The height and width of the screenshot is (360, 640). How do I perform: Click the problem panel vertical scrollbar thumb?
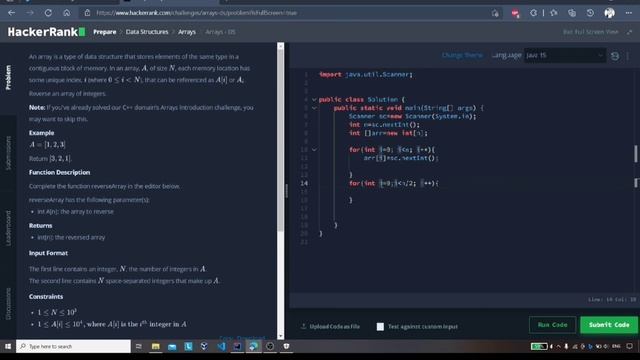click(x=280, y=141)
